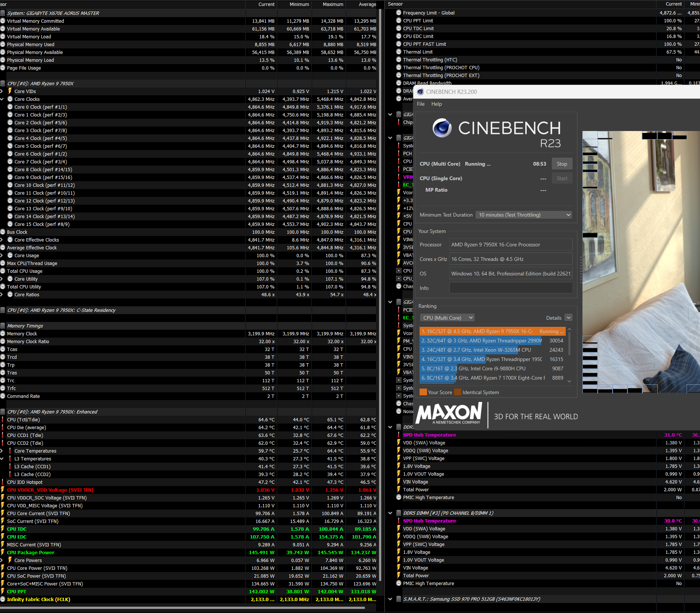This screenshot has width=700, height=613.
Task: Click the thermometer icon for CPU (Tctl/Tdie)
Action: (3, 420)
